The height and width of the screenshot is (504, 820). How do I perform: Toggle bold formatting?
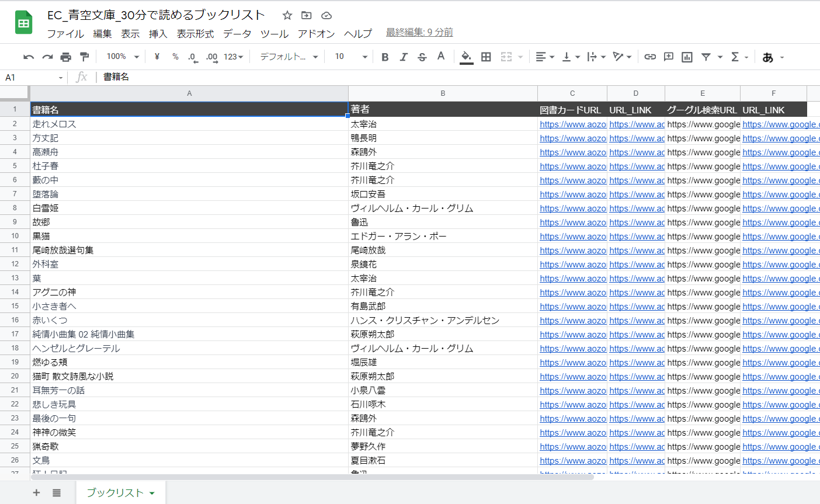(385, 57)
